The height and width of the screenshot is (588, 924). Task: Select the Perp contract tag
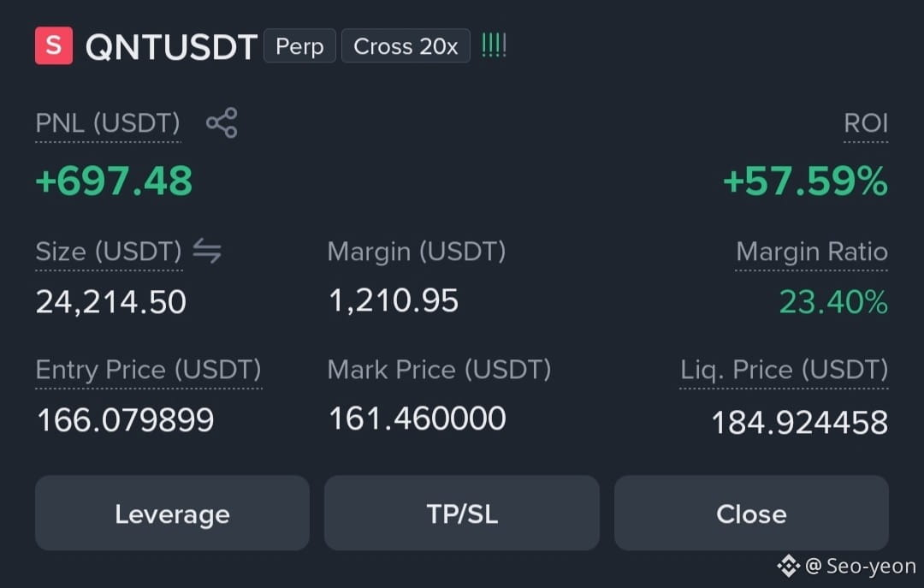(299, 45)
